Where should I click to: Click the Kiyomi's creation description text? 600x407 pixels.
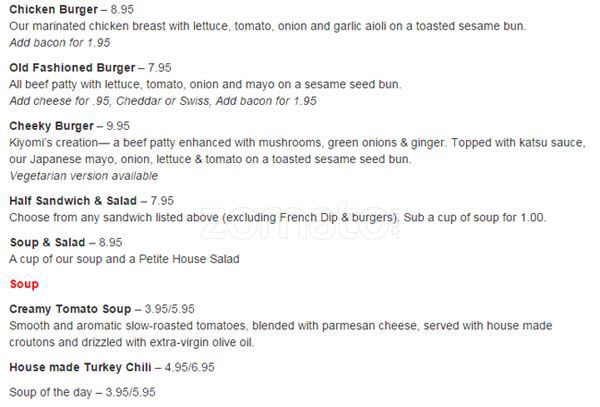pos(296,144)
